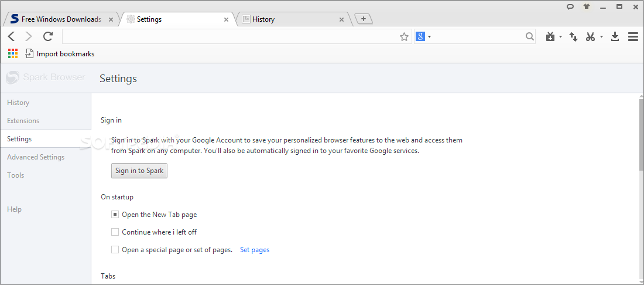The width and height of the screenshot is (644, 285).
Task: Open History in the sidebar
Action: pyautogui.click(x=18, y=103)
